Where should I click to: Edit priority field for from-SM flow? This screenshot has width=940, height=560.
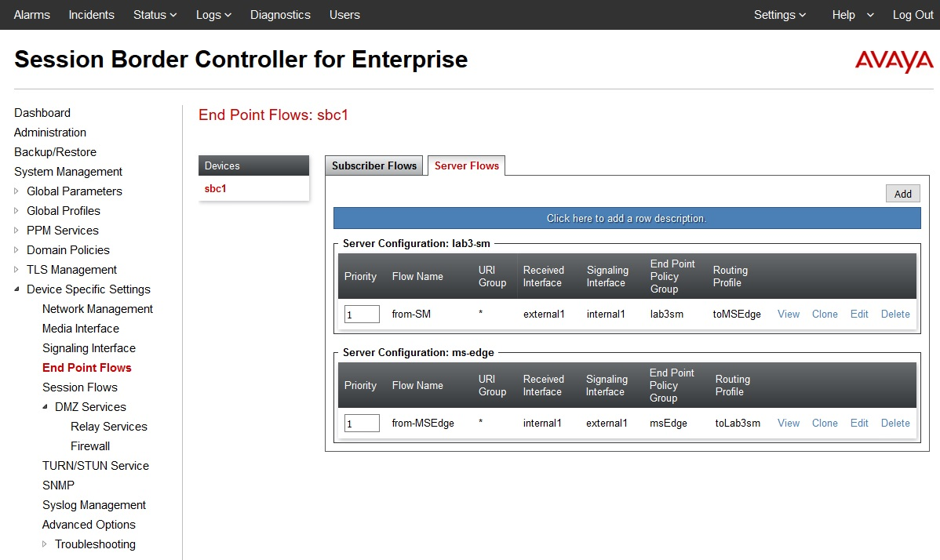(362, 314)
